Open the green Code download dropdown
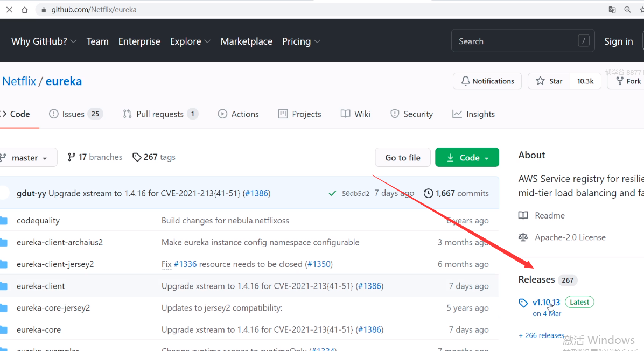The image size is (644, 351). pyautogui.click(x=467, y=158)
